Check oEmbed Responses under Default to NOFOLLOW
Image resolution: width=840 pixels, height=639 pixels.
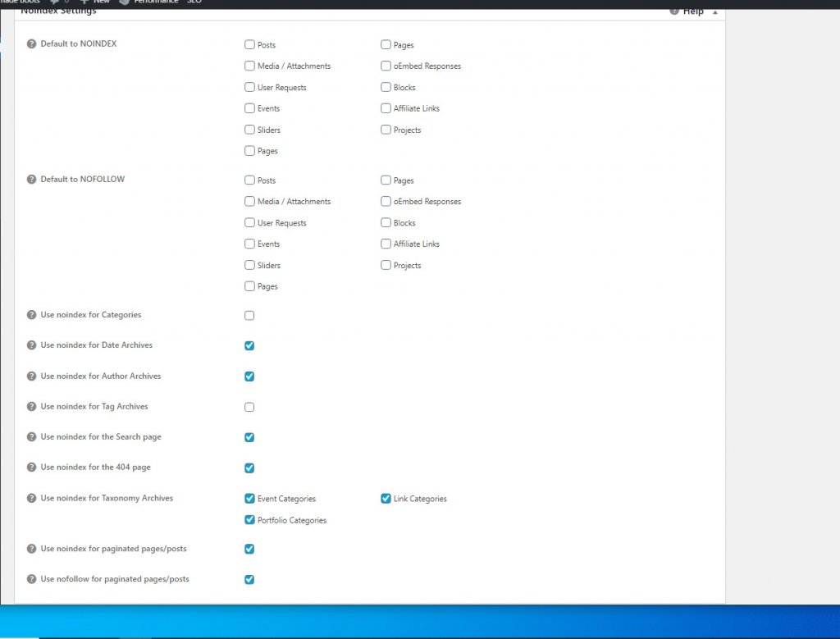tap(386, 202)
